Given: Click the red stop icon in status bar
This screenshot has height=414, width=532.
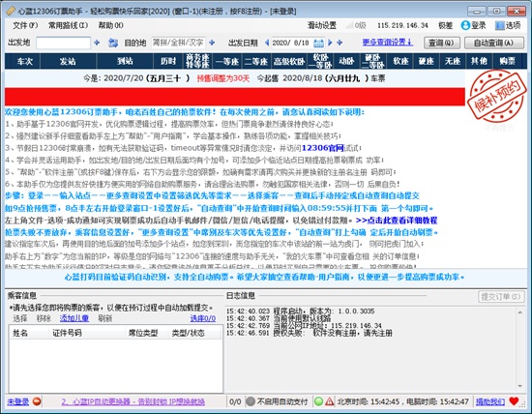Looking at the screenshot, I should [37, 401].
